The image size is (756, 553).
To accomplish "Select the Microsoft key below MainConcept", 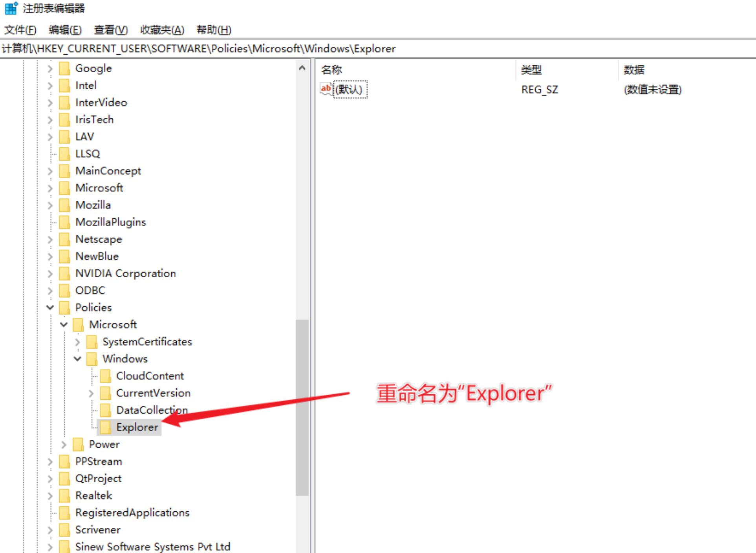I will 99,188.
